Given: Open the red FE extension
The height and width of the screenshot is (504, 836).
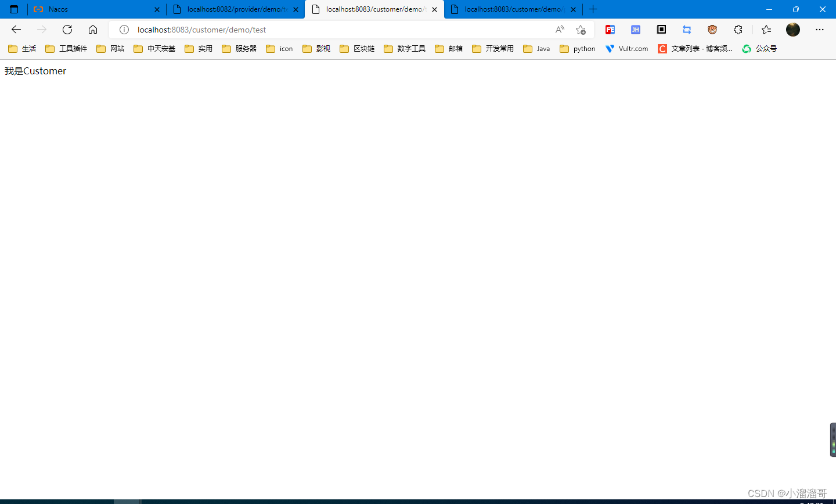Looking at the screenshot, I should click(x=610, y=30).
